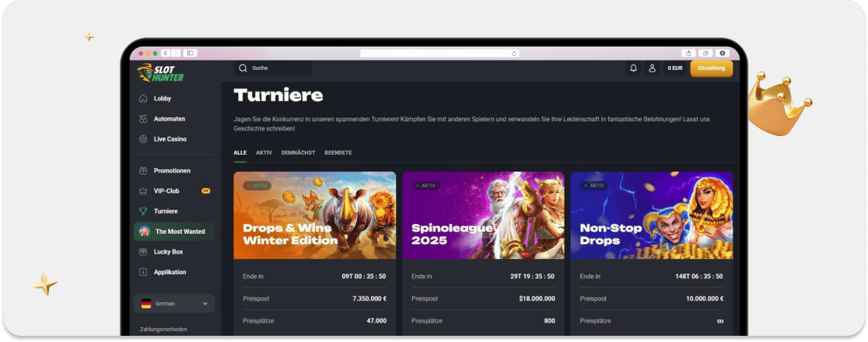Open the Non-Stop Drops banner
Viewport: 868px width, 342px height.
(652, 215)
